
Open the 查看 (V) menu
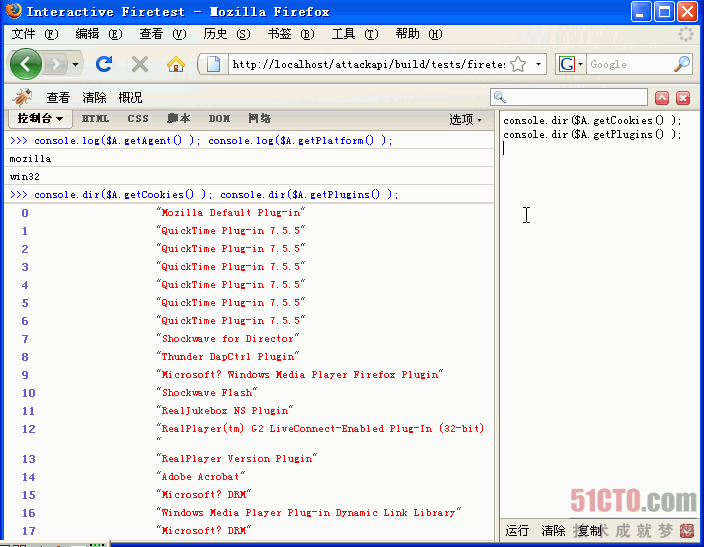[163, 34]
